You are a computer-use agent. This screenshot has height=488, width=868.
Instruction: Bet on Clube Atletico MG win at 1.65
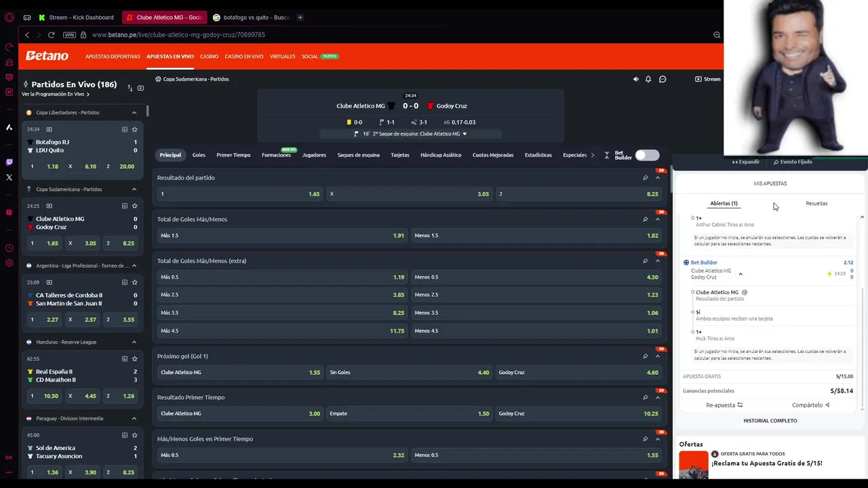point(239,194)
